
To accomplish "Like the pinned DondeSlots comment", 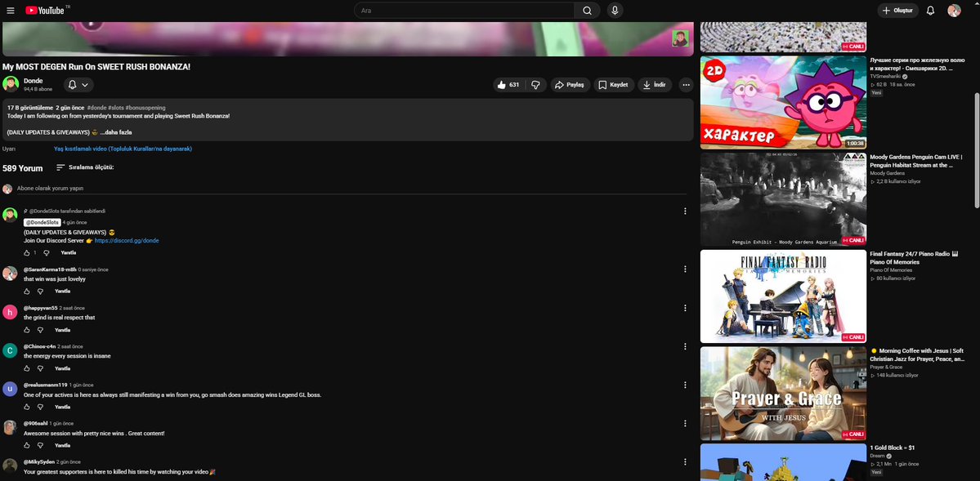I will pyautogui.click(x=27, y=253).
